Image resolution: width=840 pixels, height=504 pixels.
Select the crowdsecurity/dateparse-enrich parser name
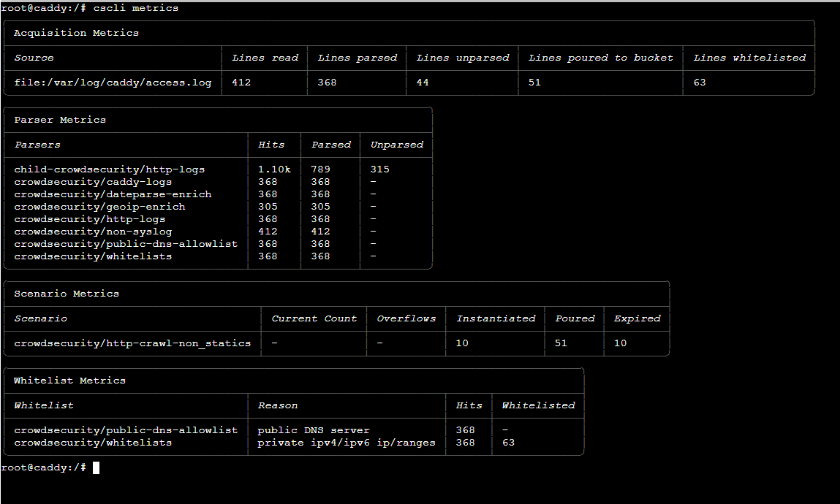point(113,194)
